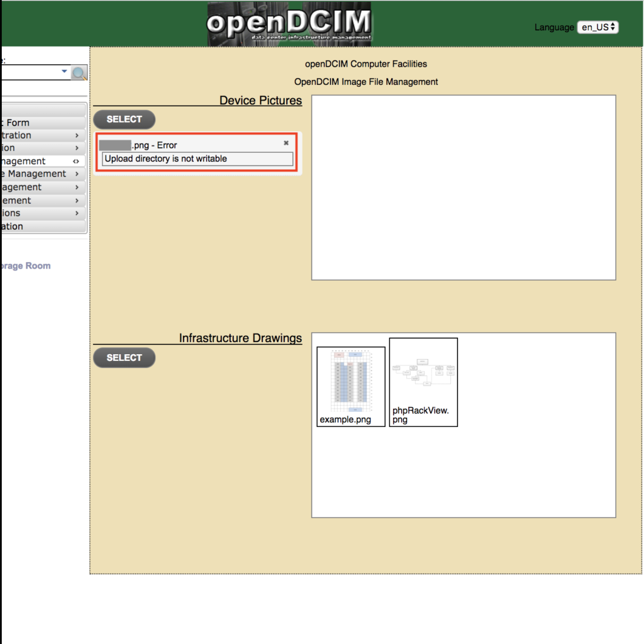
Task: Select the example.png drawing thumbnail
Action: (351, 387)
